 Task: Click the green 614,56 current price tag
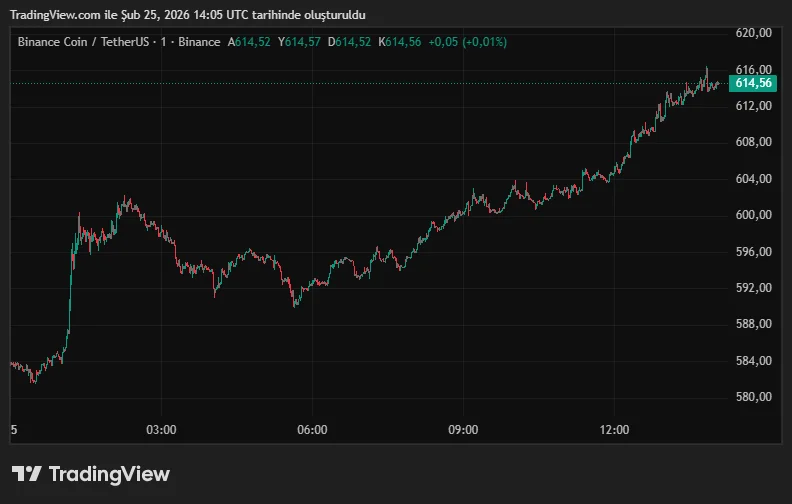coord(753,83)
